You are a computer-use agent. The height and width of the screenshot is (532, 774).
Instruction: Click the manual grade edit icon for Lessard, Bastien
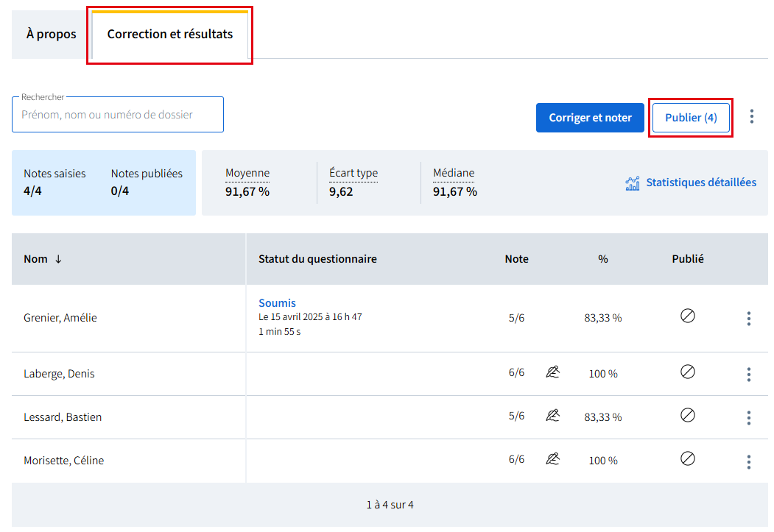pyautogui.click(x=552, y=416)
